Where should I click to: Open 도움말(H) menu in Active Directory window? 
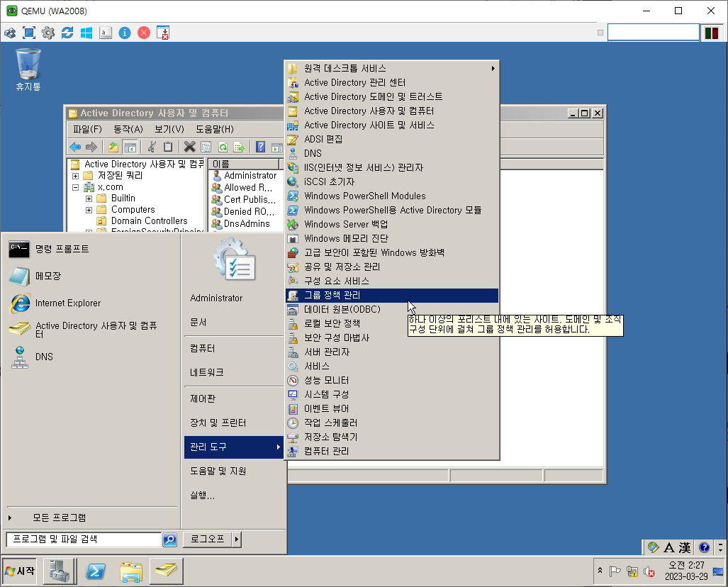(x=215, y=129)
